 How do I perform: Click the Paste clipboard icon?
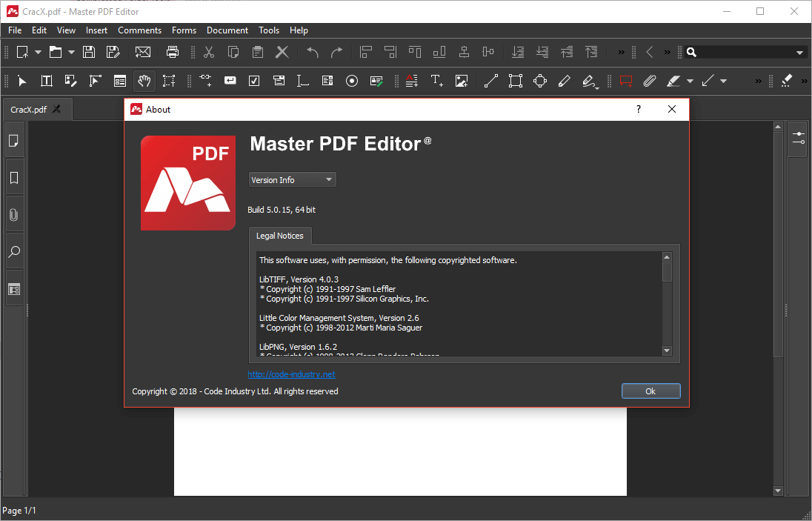[x=257, y=52]
